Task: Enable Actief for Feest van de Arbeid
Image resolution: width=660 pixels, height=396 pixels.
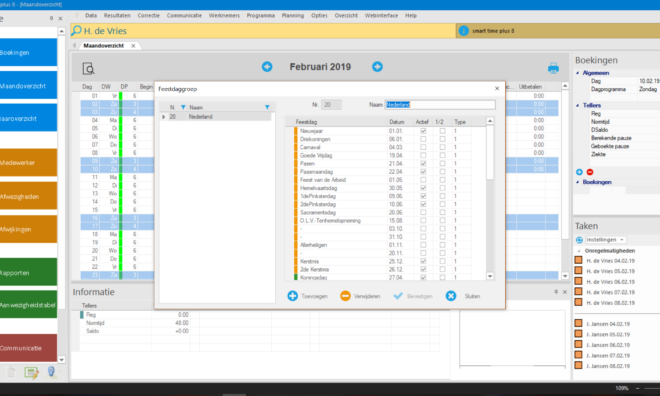Action: [x=423, y=180]
